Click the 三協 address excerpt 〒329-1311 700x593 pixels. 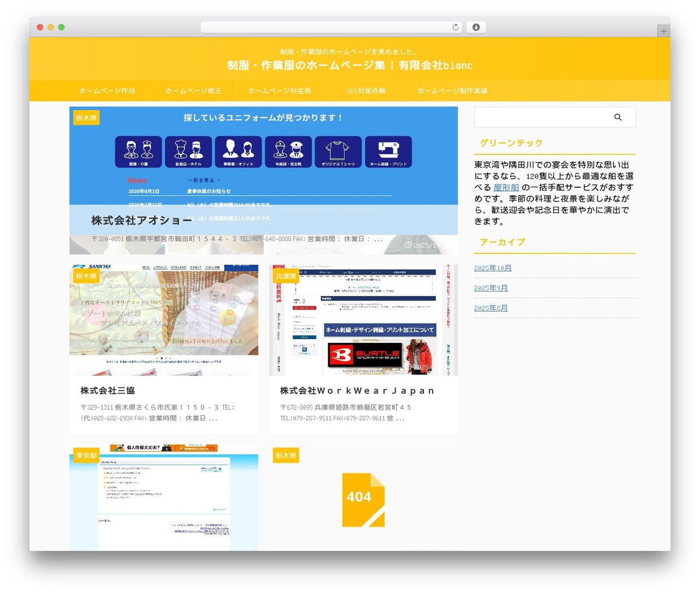[x=157, y=413]
